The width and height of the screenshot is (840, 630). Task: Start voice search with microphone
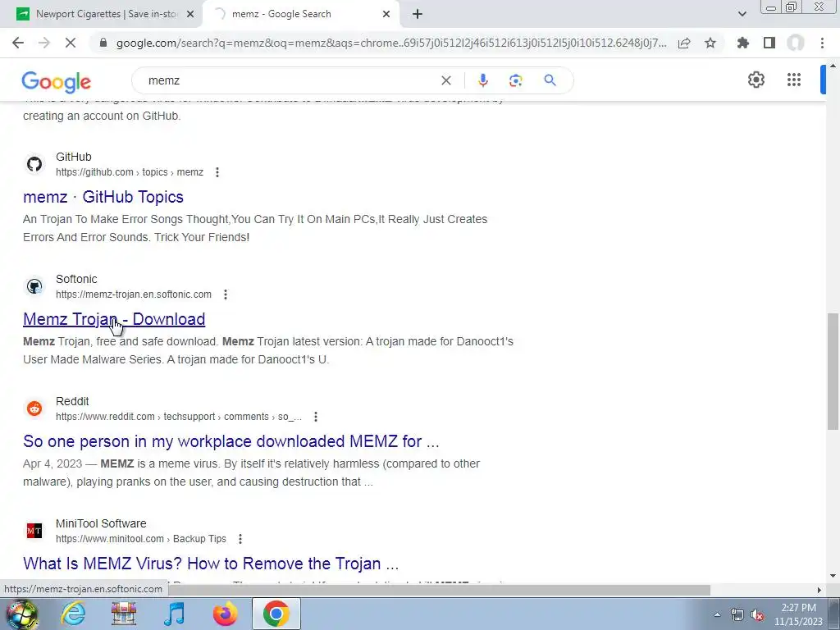tap(482, 80)
